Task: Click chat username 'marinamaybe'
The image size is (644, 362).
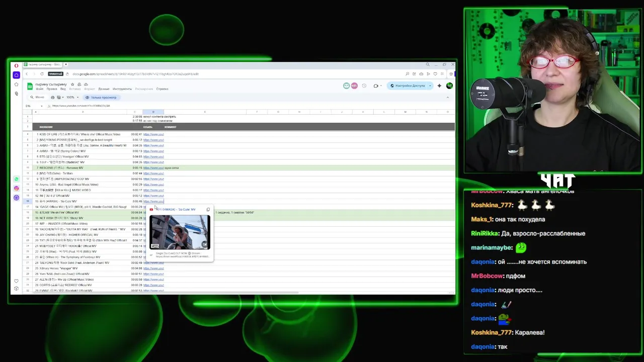Action: pos(492,247)
